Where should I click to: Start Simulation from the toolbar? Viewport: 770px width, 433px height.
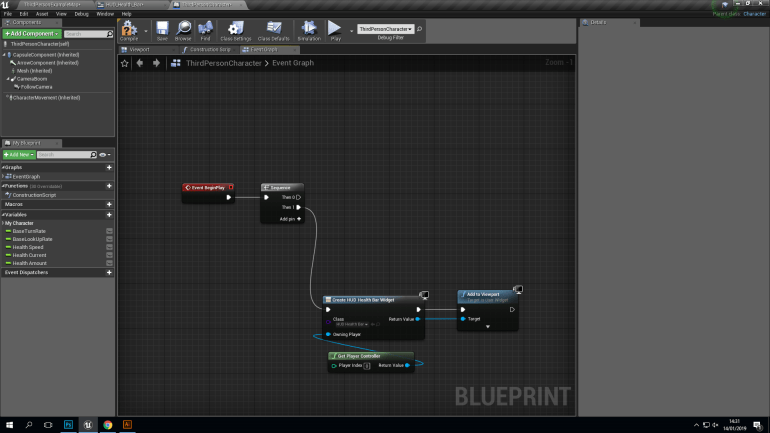point(309,30)
